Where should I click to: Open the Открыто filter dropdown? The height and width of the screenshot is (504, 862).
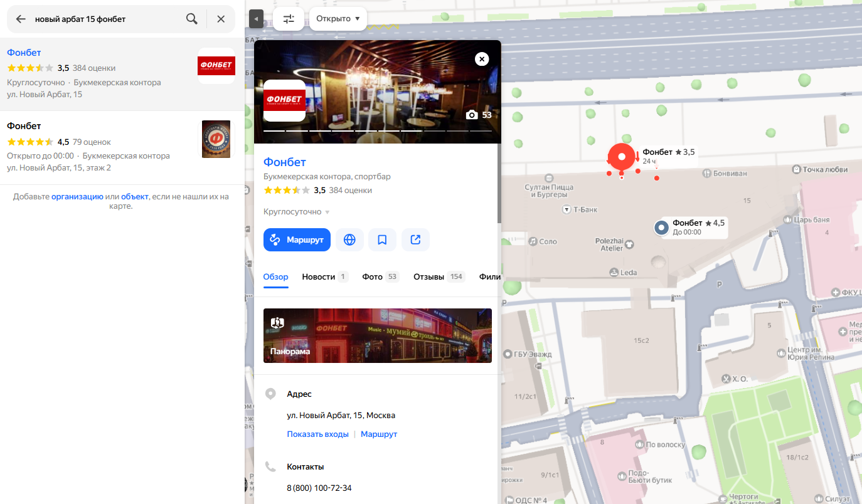pyautogui.click(x=338, y=19)
